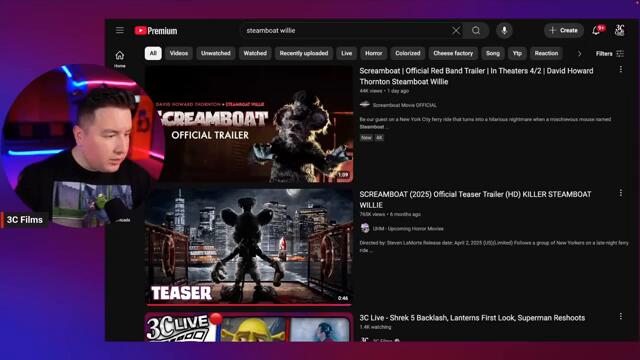Click the 3C Films name label overlay
Screen dimensions: 640x360
[x=25, y=220]
